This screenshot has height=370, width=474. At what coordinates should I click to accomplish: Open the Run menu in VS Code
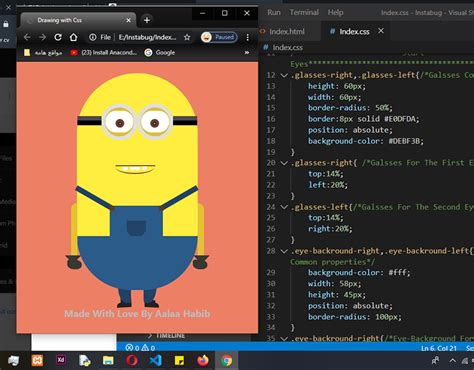point(274,12)
